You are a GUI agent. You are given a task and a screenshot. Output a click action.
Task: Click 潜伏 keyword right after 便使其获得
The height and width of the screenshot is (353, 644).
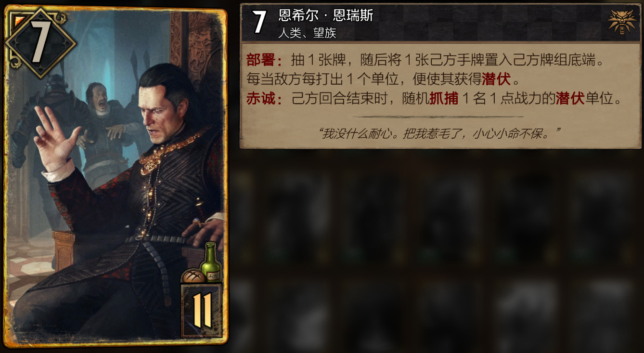(496, 79)
